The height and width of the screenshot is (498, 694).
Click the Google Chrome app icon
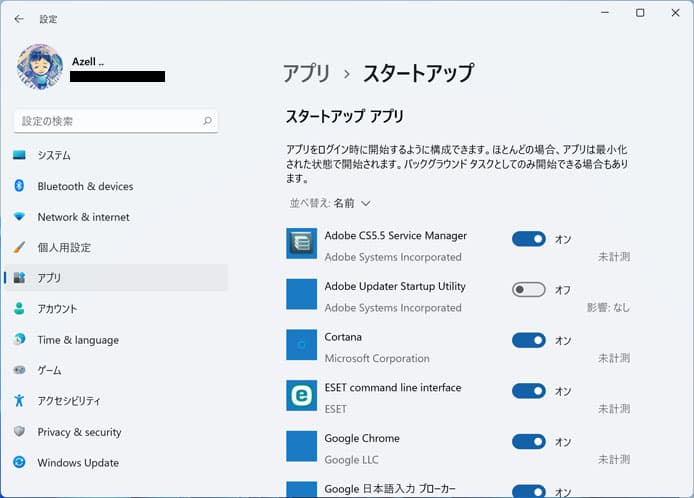click(301, 446)
